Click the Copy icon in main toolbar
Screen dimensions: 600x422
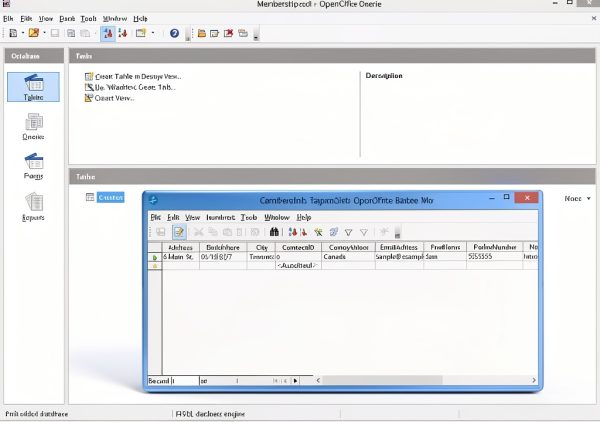[x=71, y=33]
